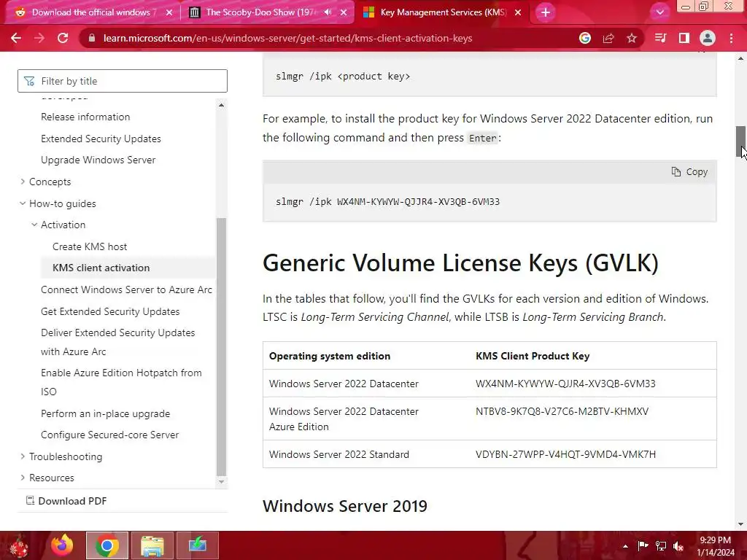This screenshot has height=560, width=747.
Task: Bookmark this page with star
Action: point(632,38)
